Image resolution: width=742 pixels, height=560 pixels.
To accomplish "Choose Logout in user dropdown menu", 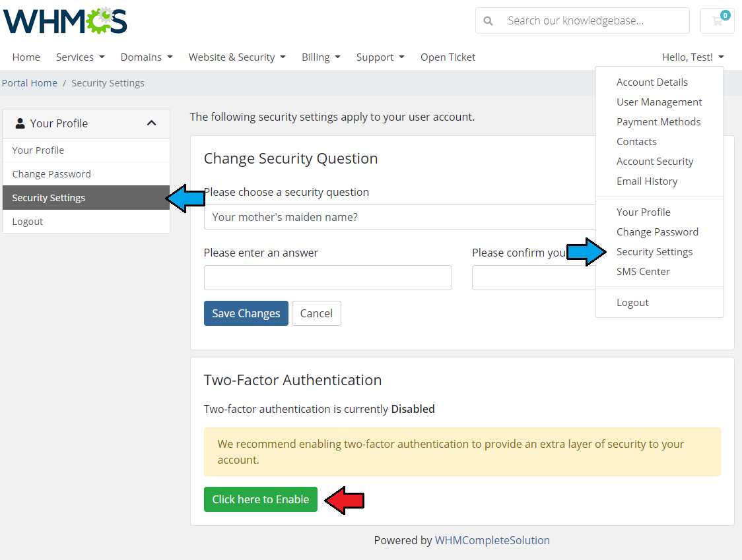I will point(632,303).
